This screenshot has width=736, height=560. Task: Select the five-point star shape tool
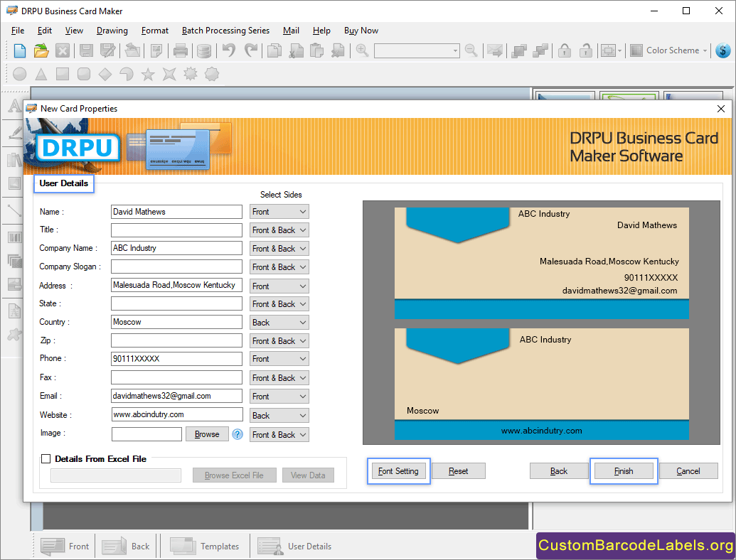point(148,74)
